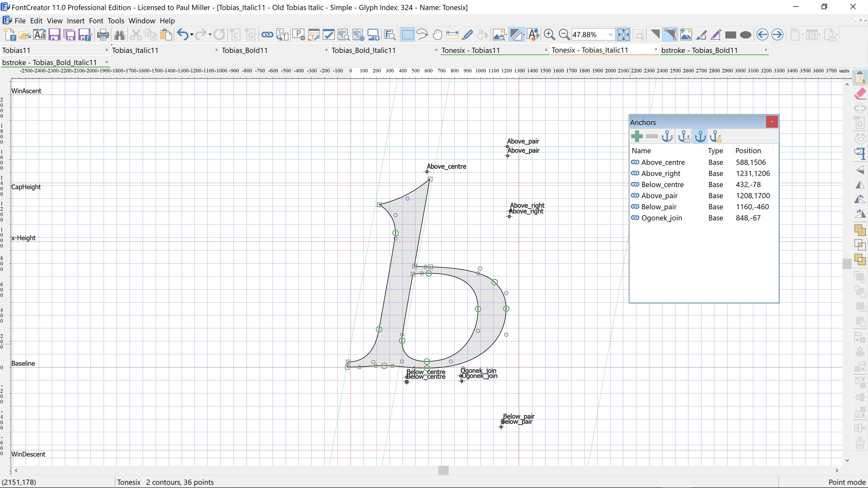Open an existing font file
868x488 pixels.
pos(25,34)
